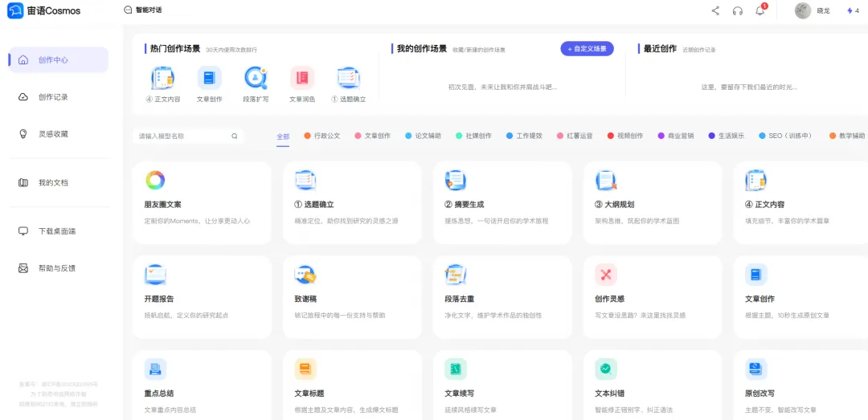Click text 写文章没思路？来这里找找灵感
The height and width of the screenshot is (420, 868).
pos(640,316)
